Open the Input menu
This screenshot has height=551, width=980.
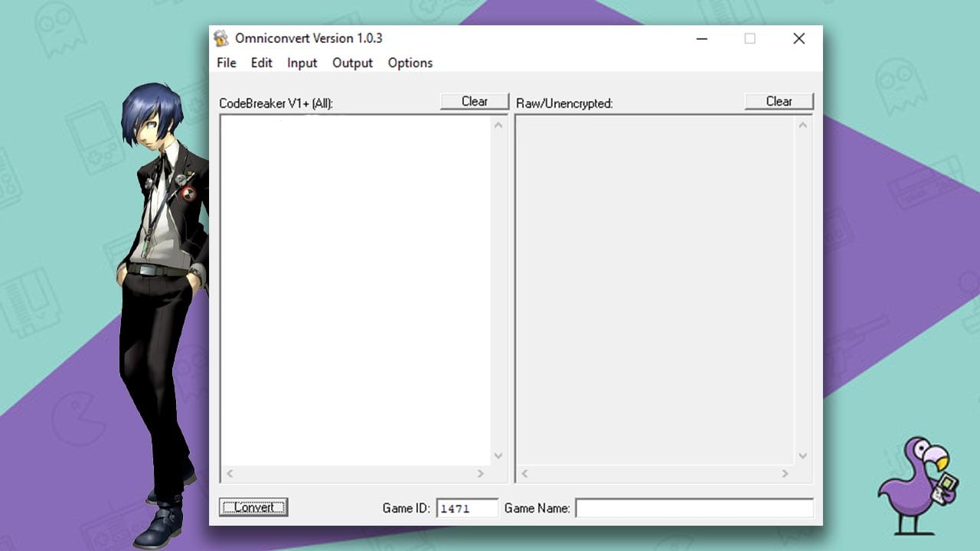[x=302, y=63]
